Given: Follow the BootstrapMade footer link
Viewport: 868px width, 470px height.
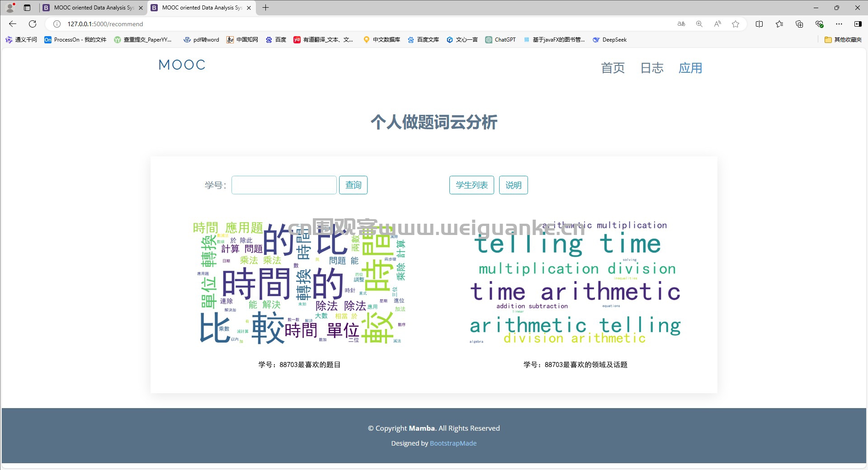Looking at the screenshot, I should [x=453, y=443].
